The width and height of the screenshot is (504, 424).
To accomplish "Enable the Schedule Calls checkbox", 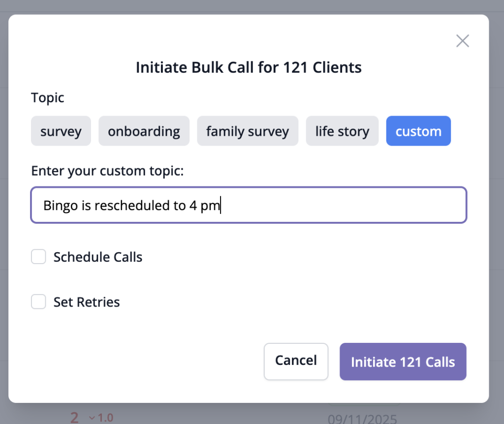I will (39, 257).
